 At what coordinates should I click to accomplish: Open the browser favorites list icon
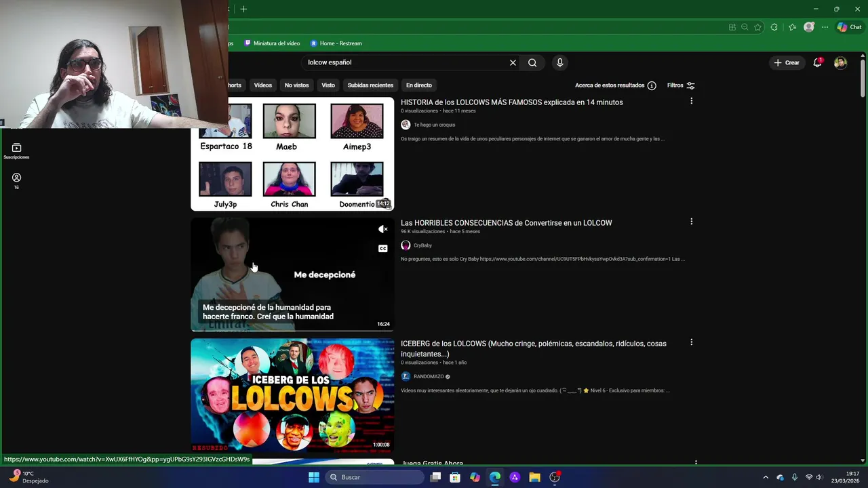coord(792,27)
